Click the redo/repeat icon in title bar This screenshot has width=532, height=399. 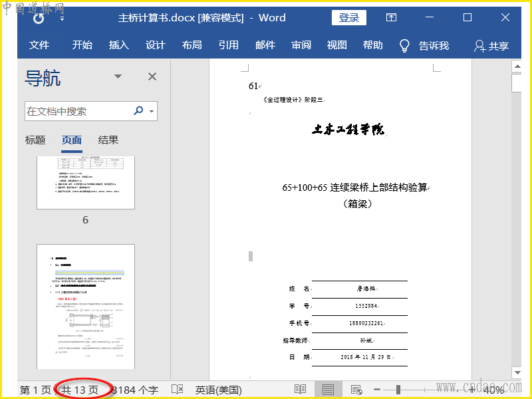pos(39,19)
